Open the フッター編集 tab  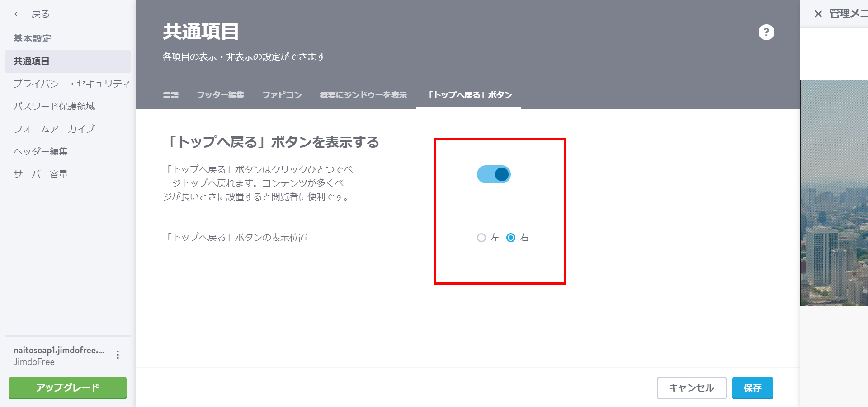(221, 95)
